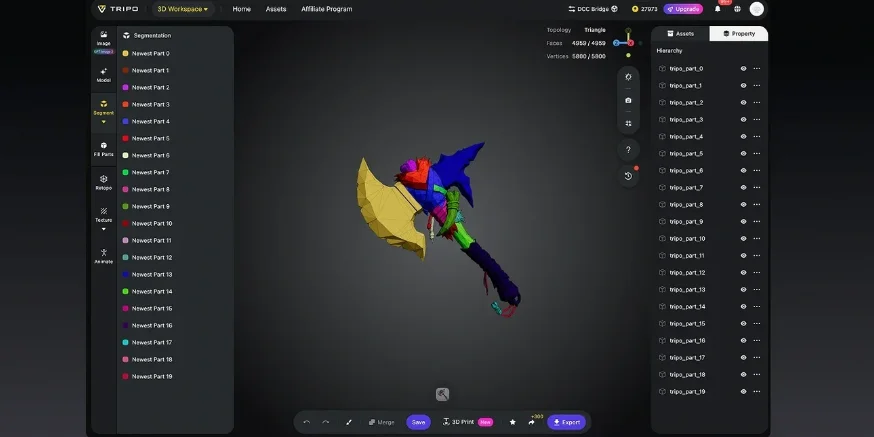Screen dimensions: 874x437
Task: Select tripo_part_6 in the hierarchy
Action: 709,171
